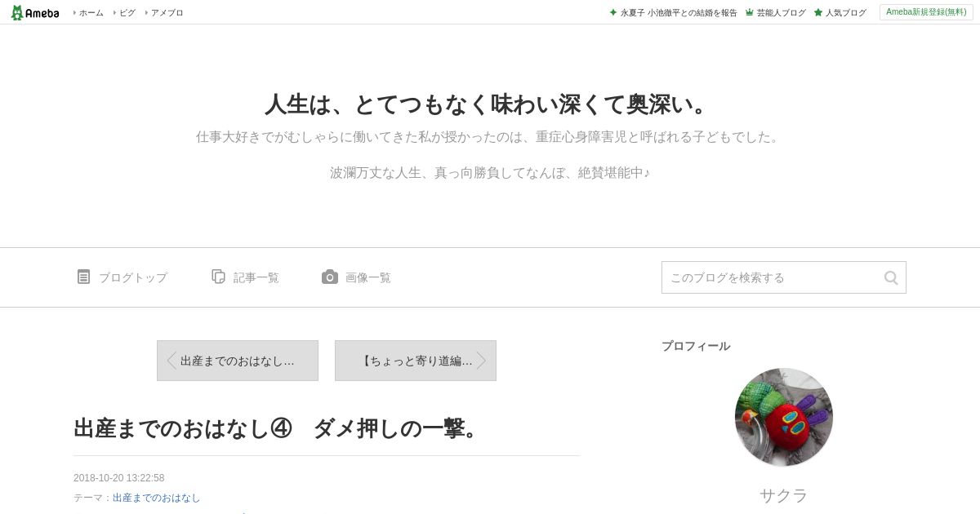Open ホーム in the top bar
The height and width of the screenshot is (514, 980).
(x=91, y=13)
